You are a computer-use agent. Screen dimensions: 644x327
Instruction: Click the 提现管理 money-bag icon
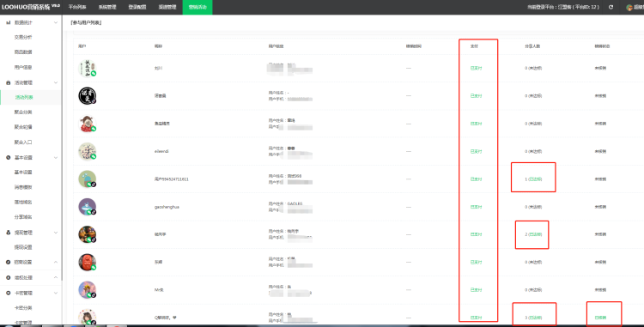8,233
